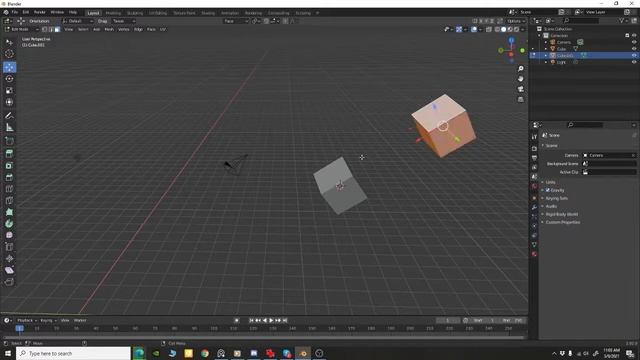This screenshot has height=360, width=640.
Task: Open the Vertex menu
Action: (124, 29)
